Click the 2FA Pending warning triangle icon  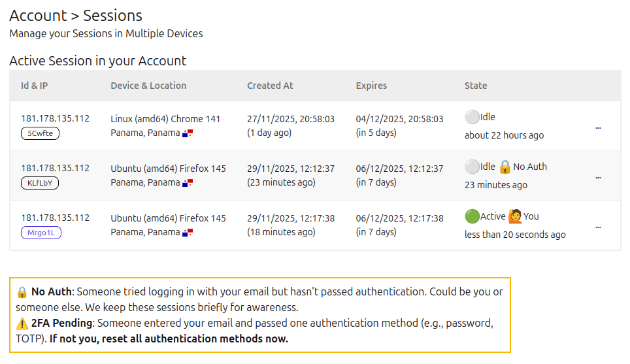pos(22,323)
